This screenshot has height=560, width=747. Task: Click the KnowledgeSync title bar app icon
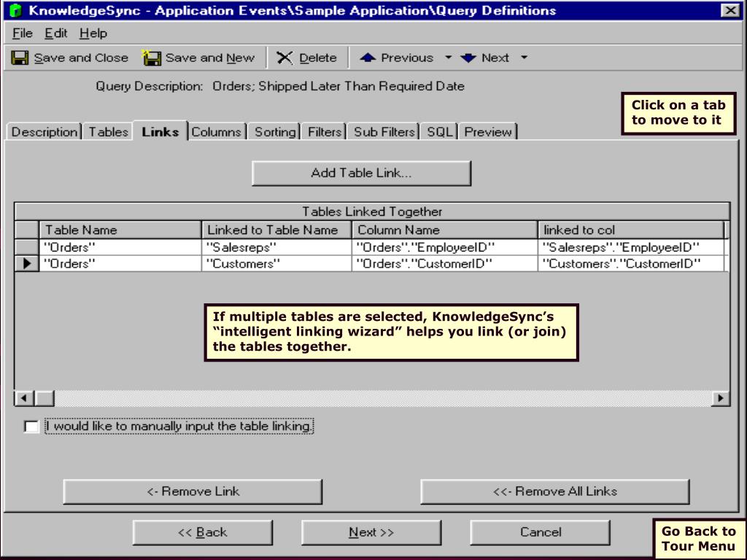click(16, 10)
